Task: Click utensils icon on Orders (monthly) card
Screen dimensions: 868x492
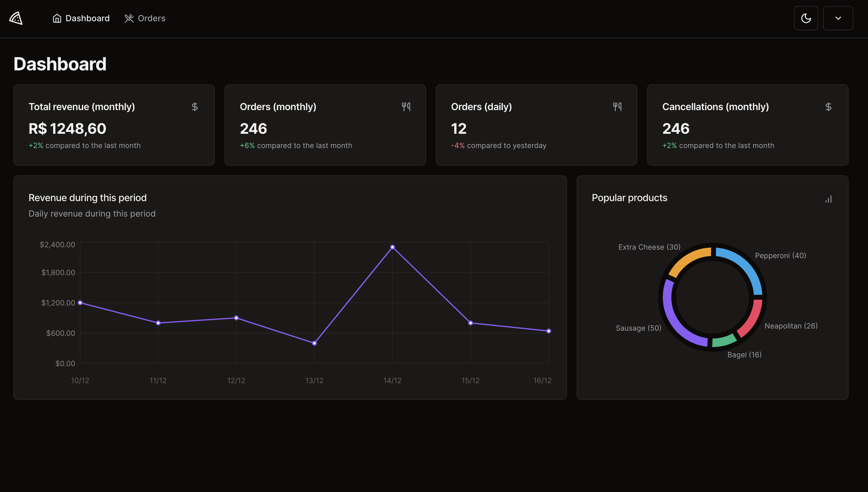Action: click(406, 107)
